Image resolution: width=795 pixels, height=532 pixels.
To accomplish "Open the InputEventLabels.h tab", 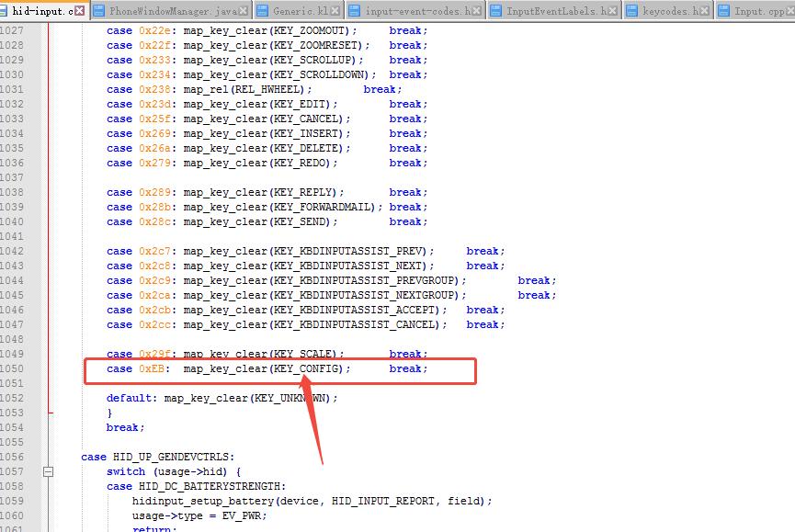I will pos(556,11).
